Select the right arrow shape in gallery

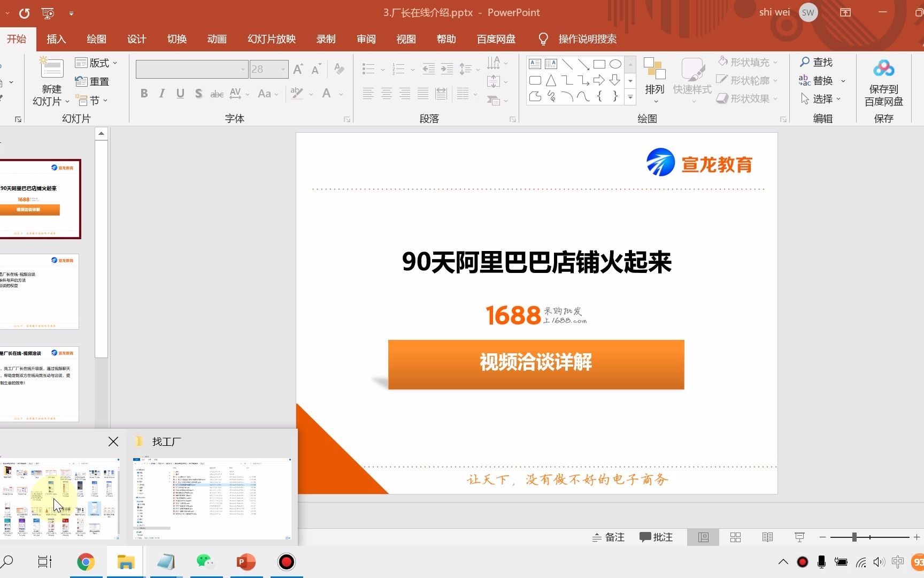599,80
